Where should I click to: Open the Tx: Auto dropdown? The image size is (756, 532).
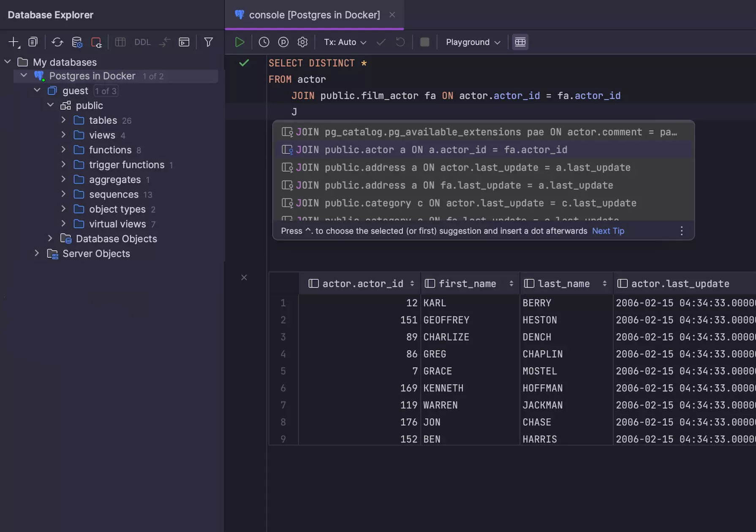tap(345, 42)
